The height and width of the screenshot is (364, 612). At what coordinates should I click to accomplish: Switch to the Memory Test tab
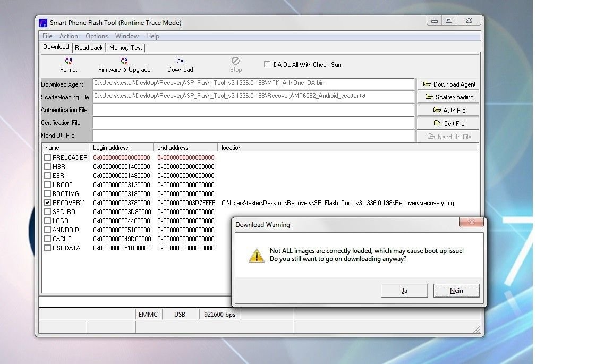[126, 48]
